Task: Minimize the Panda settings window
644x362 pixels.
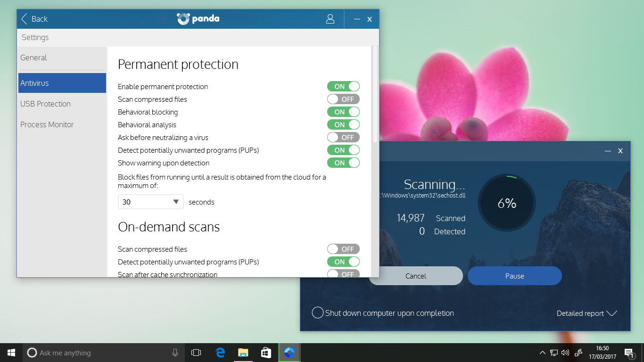Action: pyautogui.click(x=357, y=19)
